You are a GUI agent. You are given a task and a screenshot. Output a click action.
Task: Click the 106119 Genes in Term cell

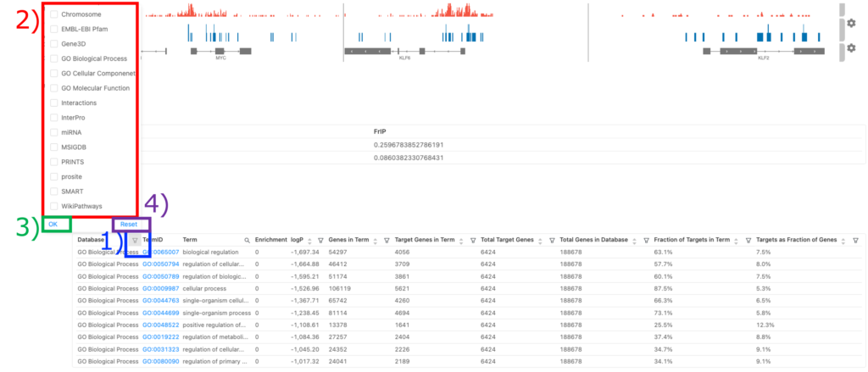[x=339, y=288]
